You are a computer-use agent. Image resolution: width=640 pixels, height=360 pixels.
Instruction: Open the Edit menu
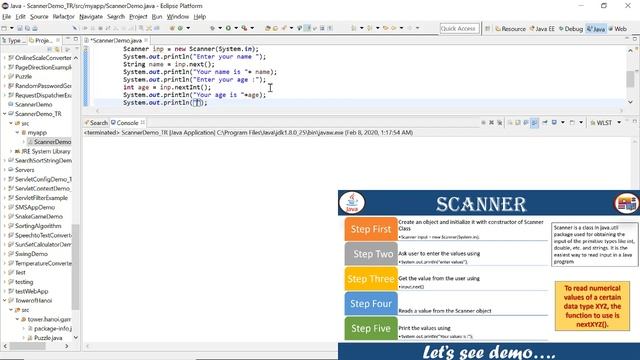[x=20, y=17]
